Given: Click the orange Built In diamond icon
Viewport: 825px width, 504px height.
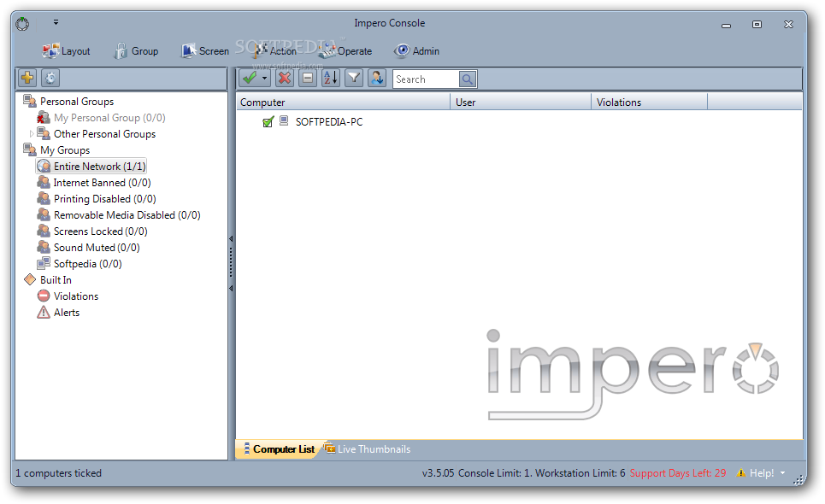Looking at the screenshot, I should (30, 279).
